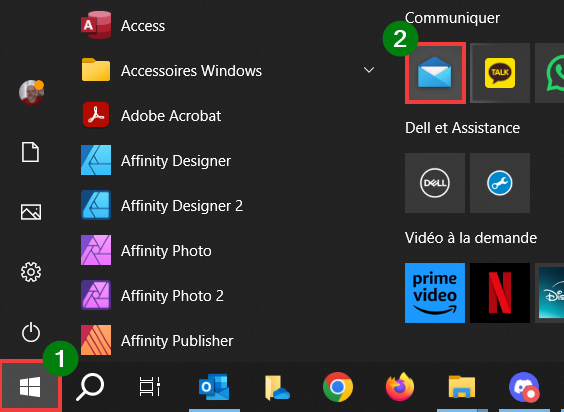Open the Dell tile
The width and height of the screenshot is (564, 412).
(435, 183)
